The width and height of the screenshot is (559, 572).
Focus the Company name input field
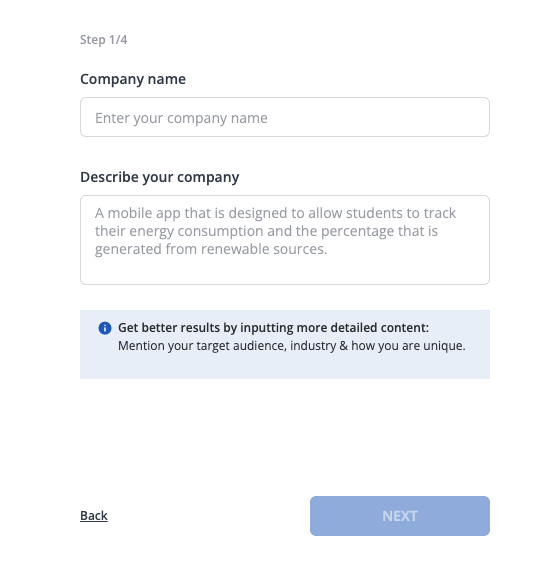coord(285,117)
